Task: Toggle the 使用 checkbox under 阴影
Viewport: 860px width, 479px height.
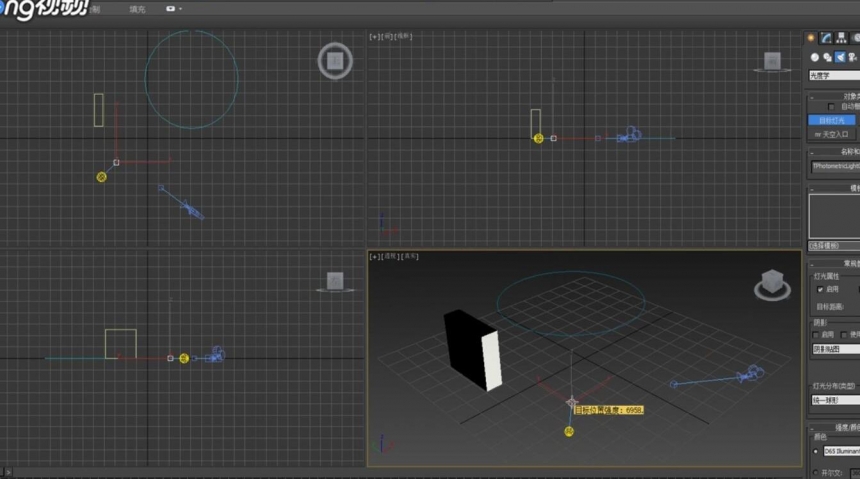Action: [844, 334]
